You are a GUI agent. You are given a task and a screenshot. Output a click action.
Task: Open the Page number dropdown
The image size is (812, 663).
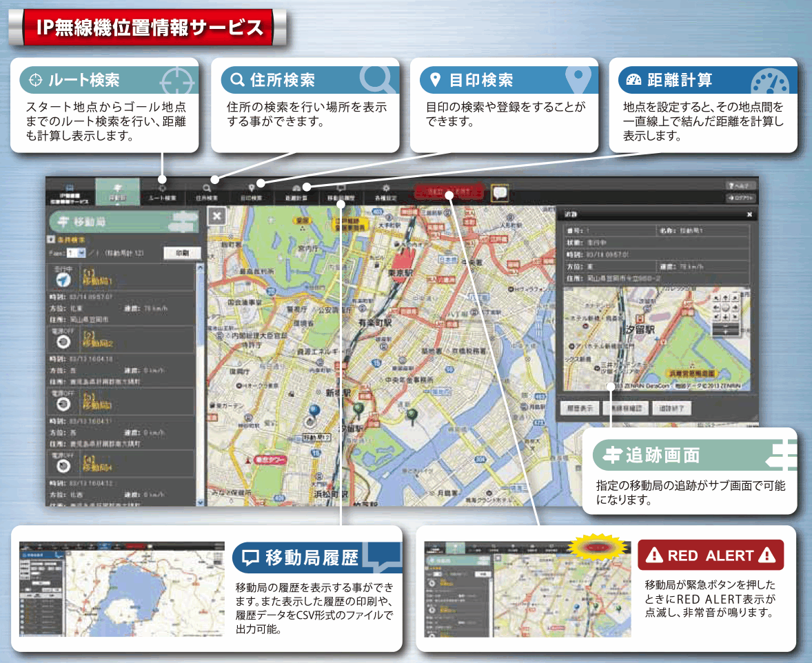coord(81,253)
